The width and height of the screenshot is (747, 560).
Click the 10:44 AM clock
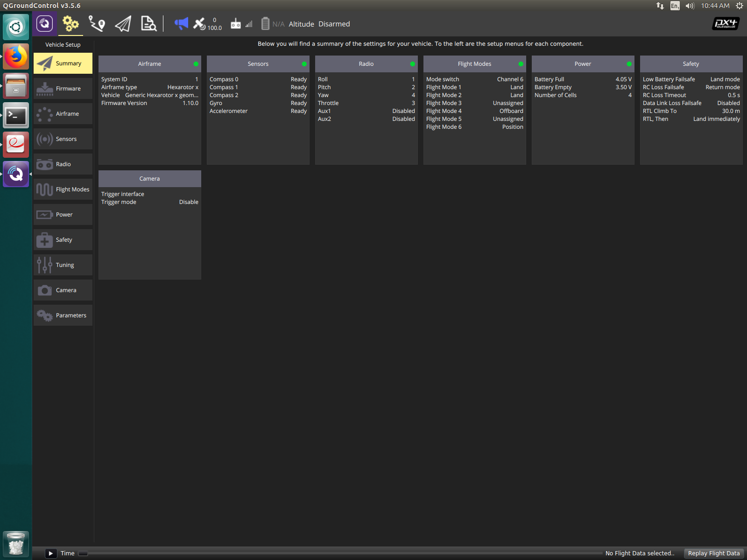715,6
